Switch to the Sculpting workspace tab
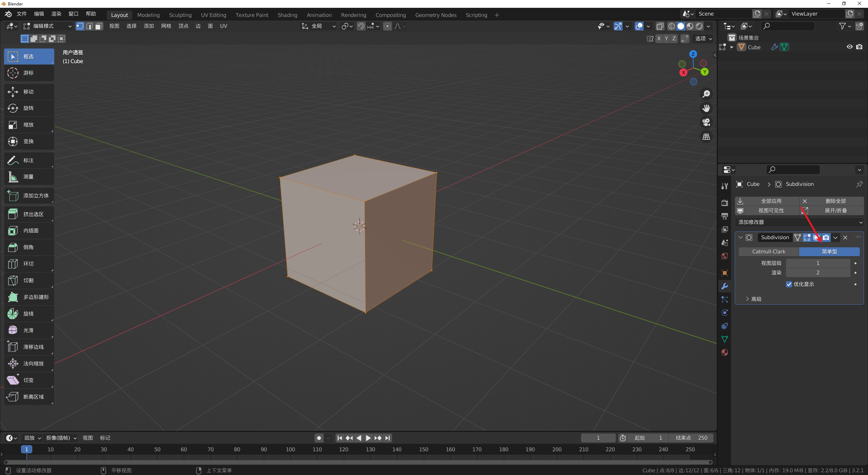Viewport: 868px width, 475px height. coord(180,15)
